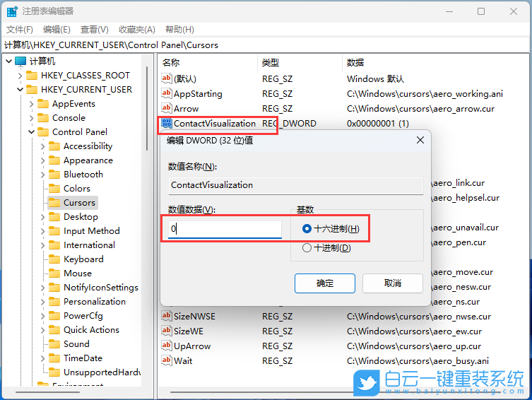Click the string icon beside Wait
This screenshot has width=532, height=400.
(166, 360)
